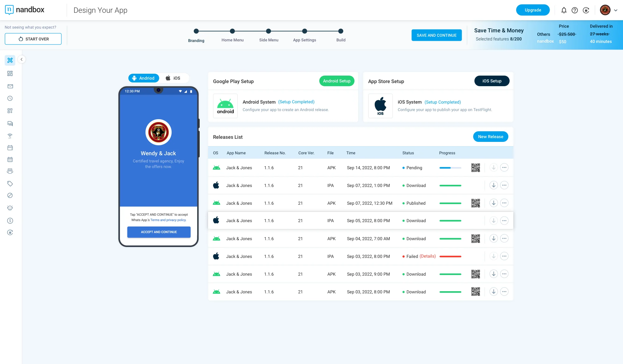Image resolution: width=623 pixels, height=364 pixels.
Task: Open the messages envelope icon in sidebar
Action: click(x=10, y=86)
